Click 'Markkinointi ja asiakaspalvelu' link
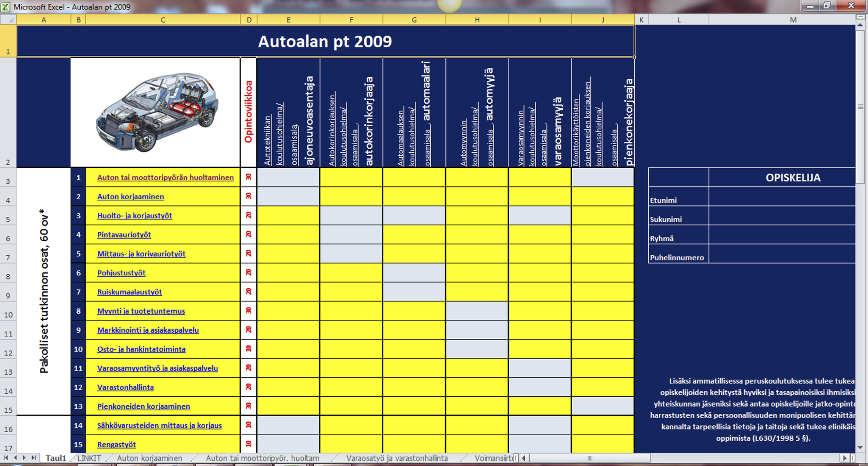The image size is (868, 466). 148,330
